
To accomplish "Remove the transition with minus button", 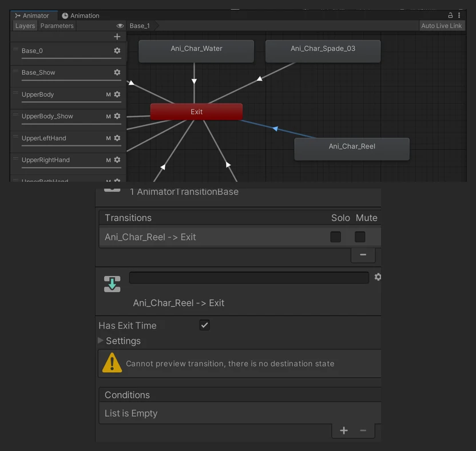I will coord(363,255).
